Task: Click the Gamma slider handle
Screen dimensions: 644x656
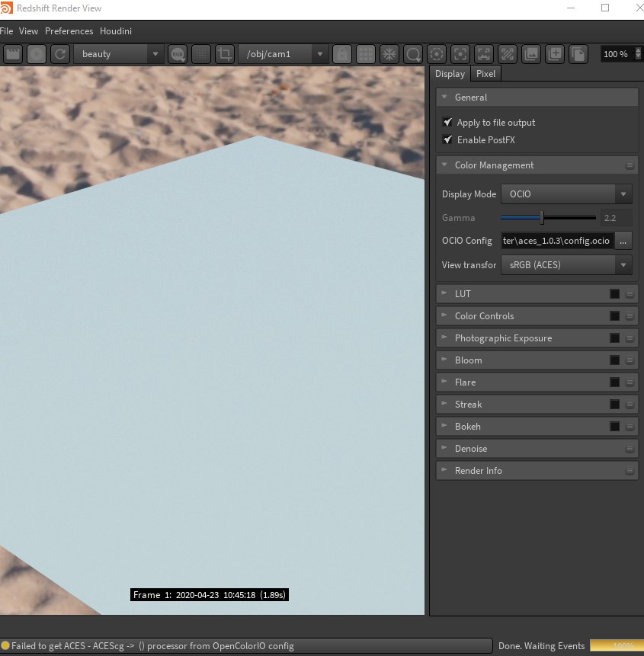Action: pos(542,218)
